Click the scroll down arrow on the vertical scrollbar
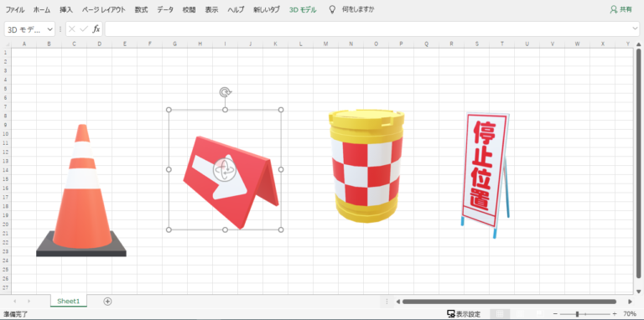The width and height of the screenshot is (644, 320). coord(639,292)
